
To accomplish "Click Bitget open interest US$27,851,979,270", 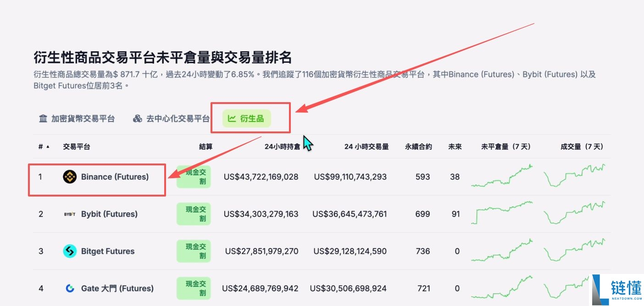I will (x=261, y=251).
